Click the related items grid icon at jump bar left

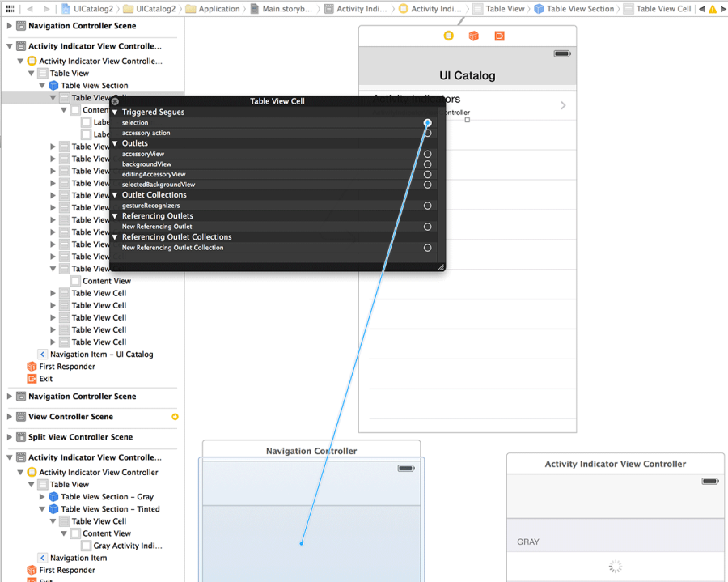[9, 11]
